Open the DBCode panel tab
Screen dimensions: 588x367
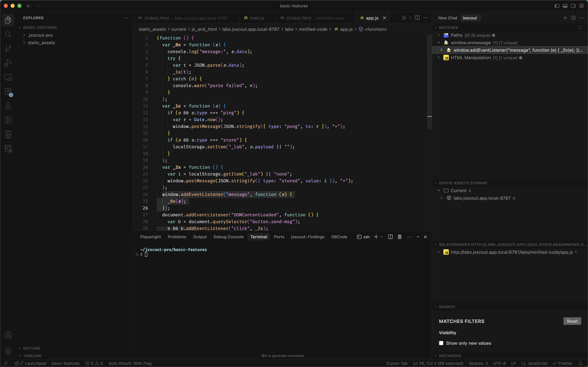339,237
